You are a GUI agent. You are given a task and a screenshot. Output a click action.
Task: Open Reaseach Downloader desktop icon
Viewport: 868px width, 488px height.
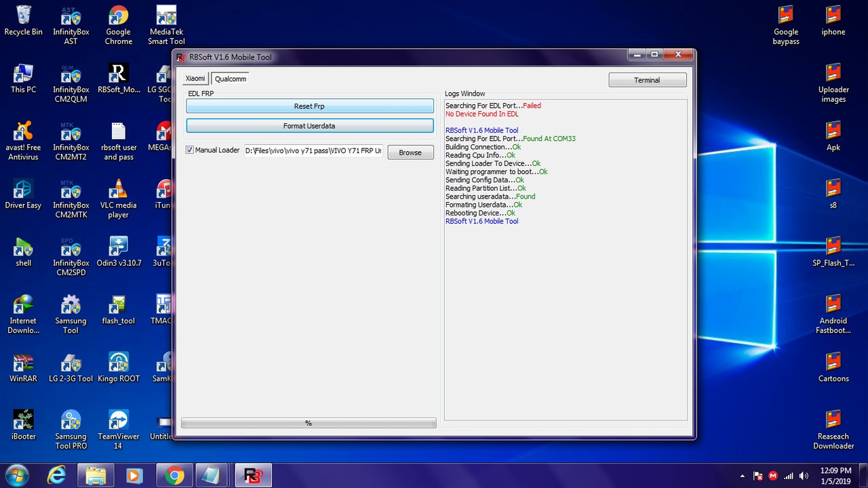click(833, 430)
